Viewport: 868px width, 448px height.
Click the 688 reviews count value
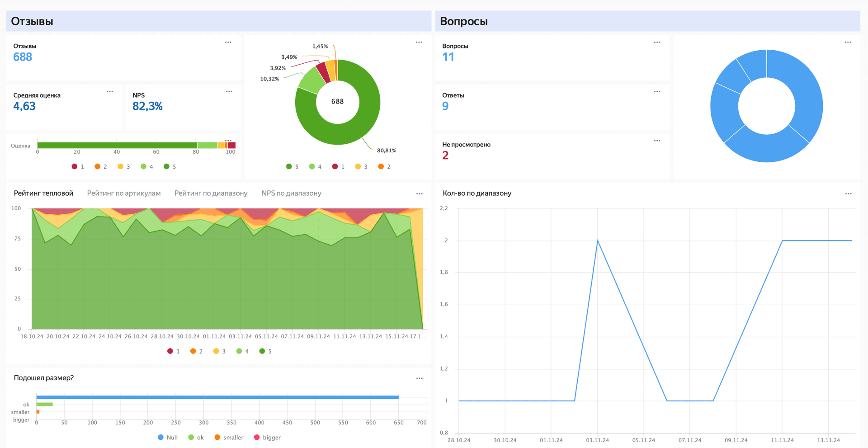[23, 57]
